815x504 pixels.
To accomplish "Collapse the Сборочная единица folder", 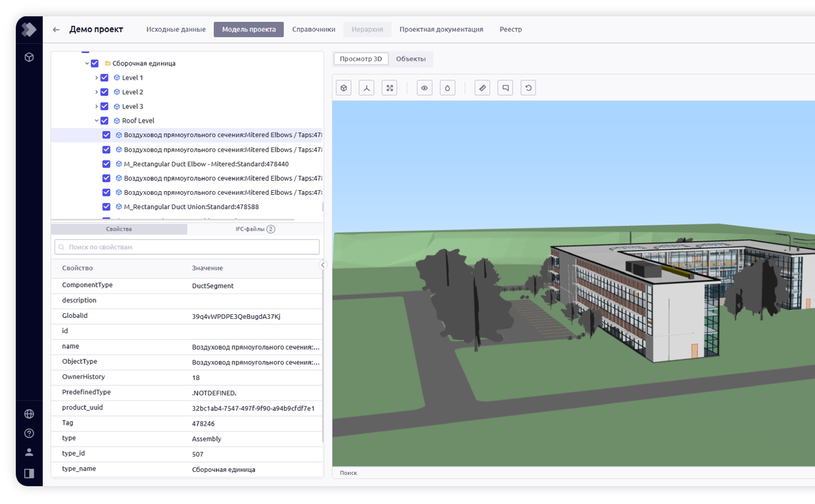I will pyautogui.click(x=87, y=63).
